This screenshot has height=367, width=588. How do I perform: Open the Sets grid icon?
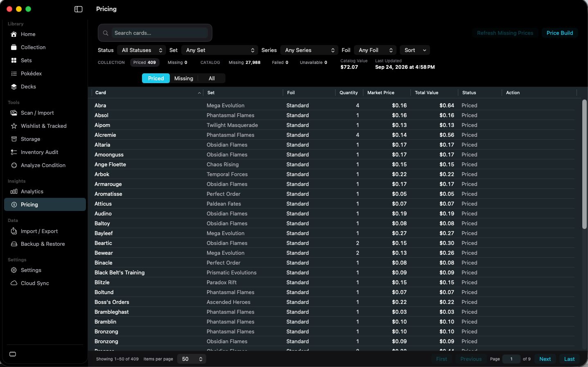(14, 60)
